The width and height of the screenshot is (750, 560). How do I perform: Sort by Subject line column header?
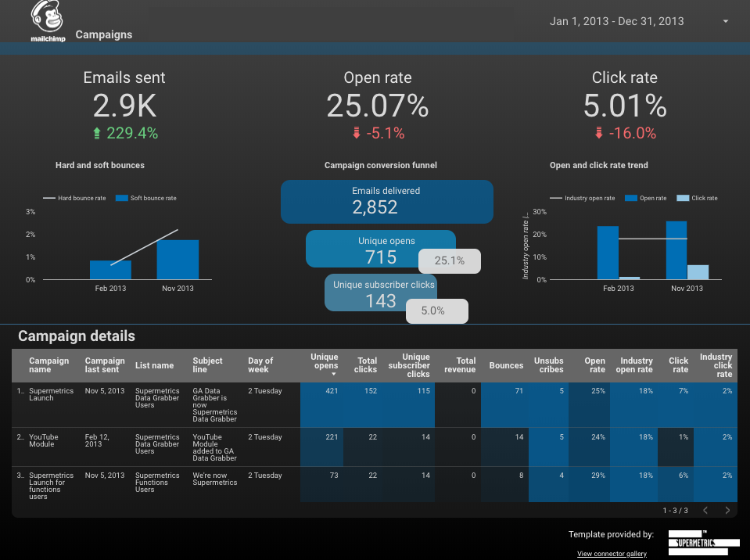click(207, 365)
